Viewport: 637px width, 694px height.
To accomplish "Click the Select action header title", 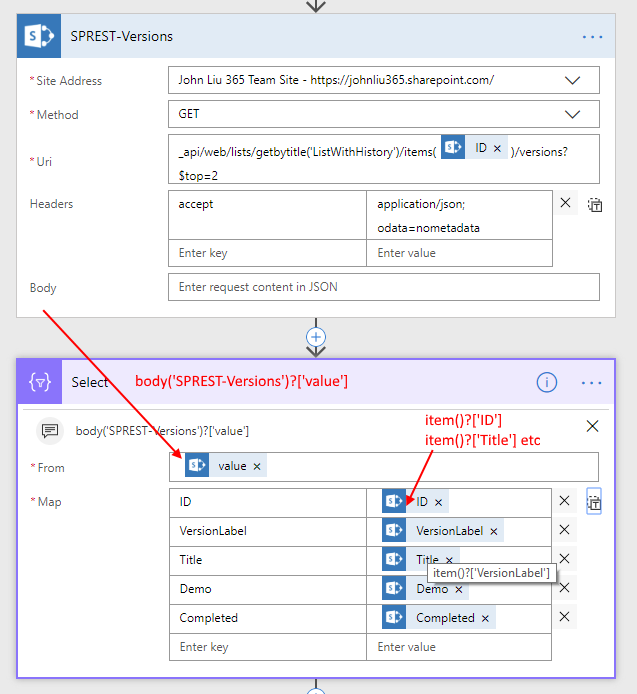I will point(91,383).
